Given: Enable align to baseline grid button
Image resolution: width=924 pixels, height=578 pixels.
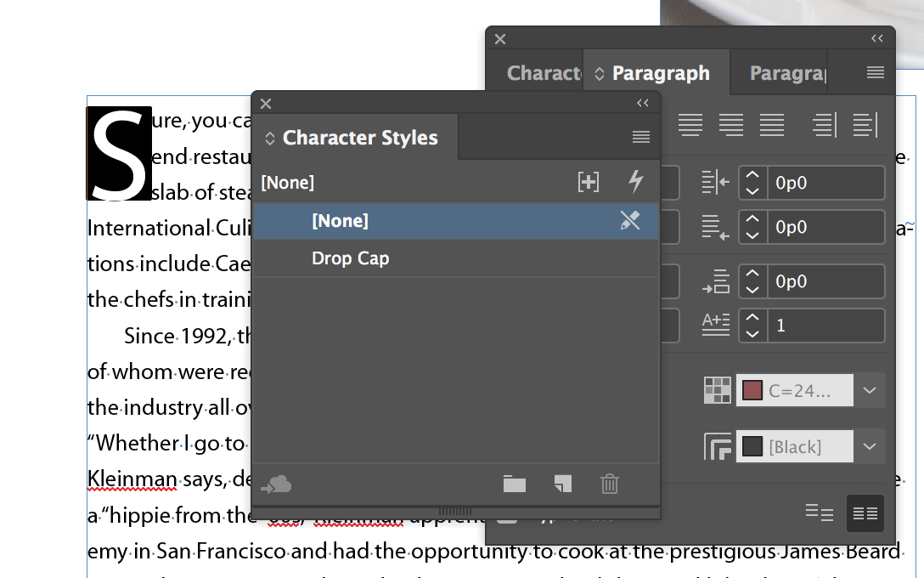Looking at the screenshot, I should pos(865,513).
